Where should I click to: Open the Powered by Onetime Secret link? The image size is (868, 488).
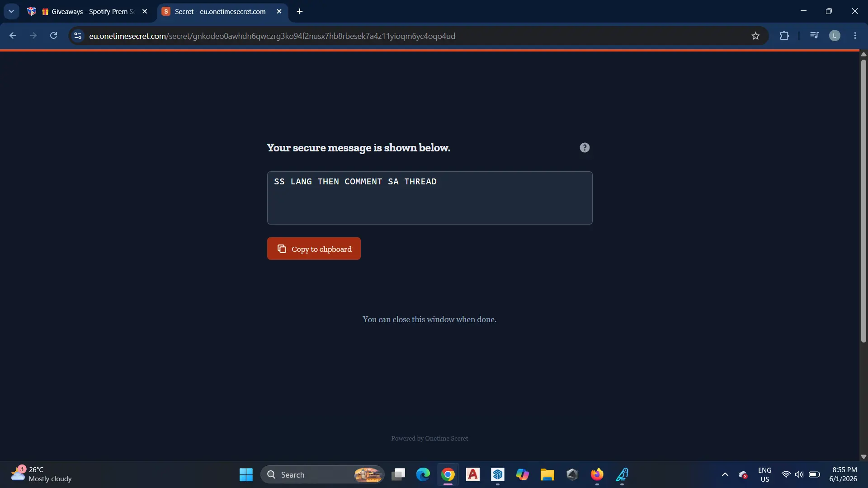(429, 438)
